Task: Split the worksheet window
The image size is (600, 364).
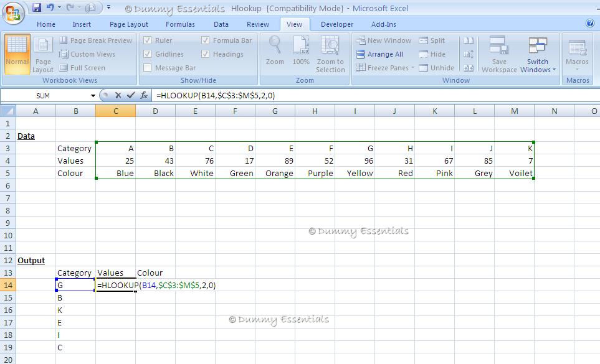Action: click(432, 40)
